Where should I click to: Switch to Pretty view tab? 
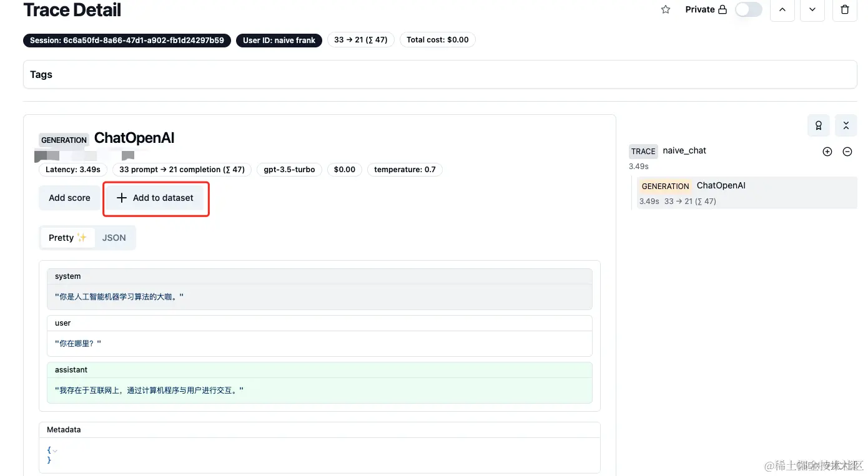tap(67, 238)
